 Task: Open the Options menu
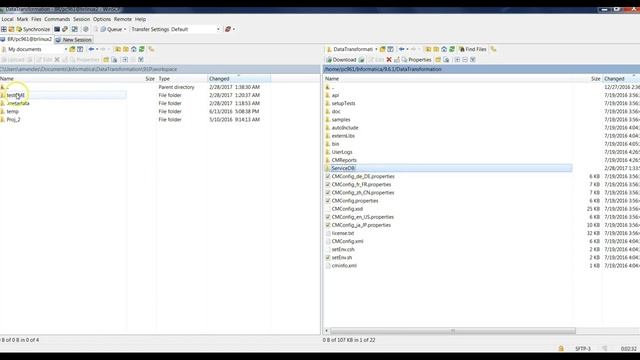[102, 19]
